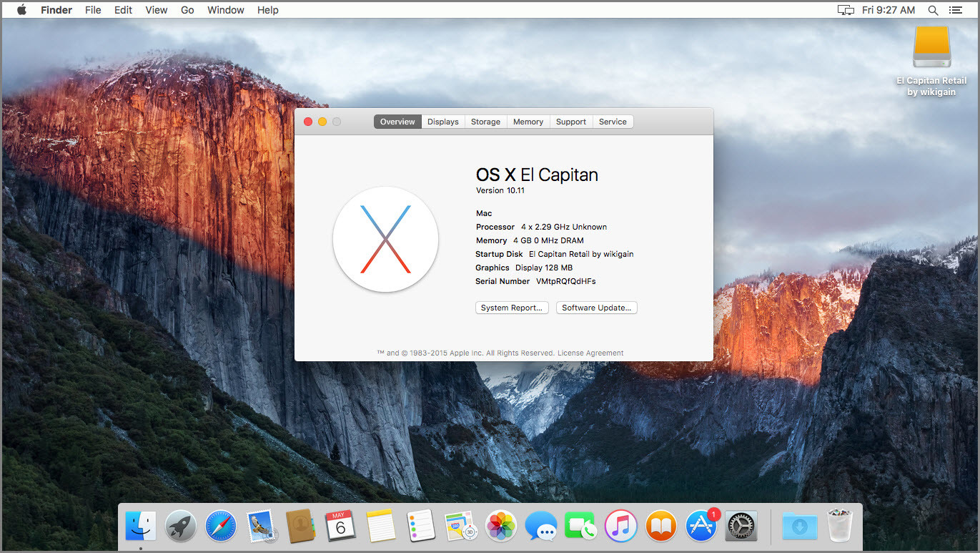Open the Apple menu
This screenshot has height=553, width=980.
(21, 10)
